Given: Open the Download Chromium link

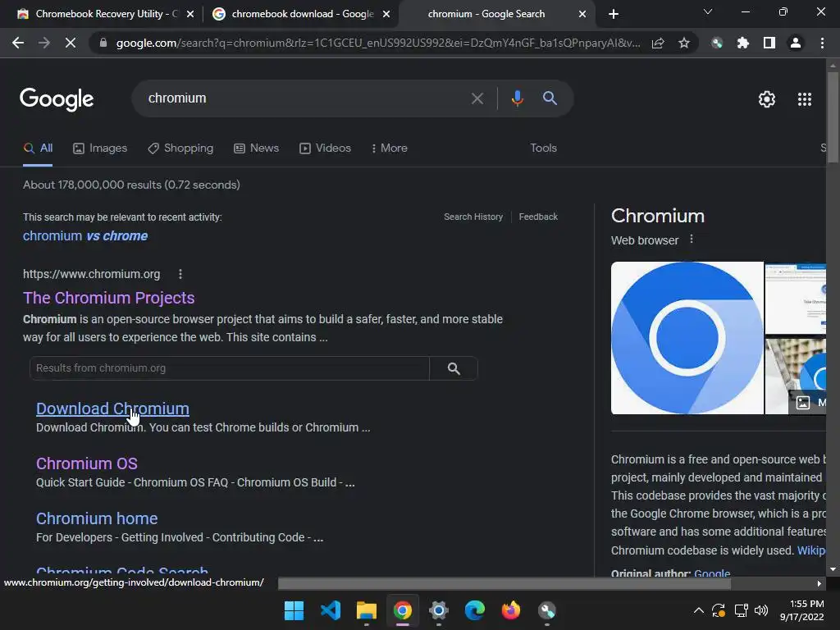Looking at the screenshot, I should (112, 409).
